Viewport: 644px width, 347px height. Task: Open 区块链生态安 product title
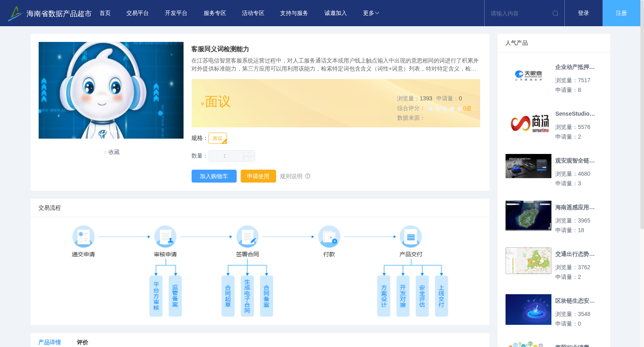point(575,301)
